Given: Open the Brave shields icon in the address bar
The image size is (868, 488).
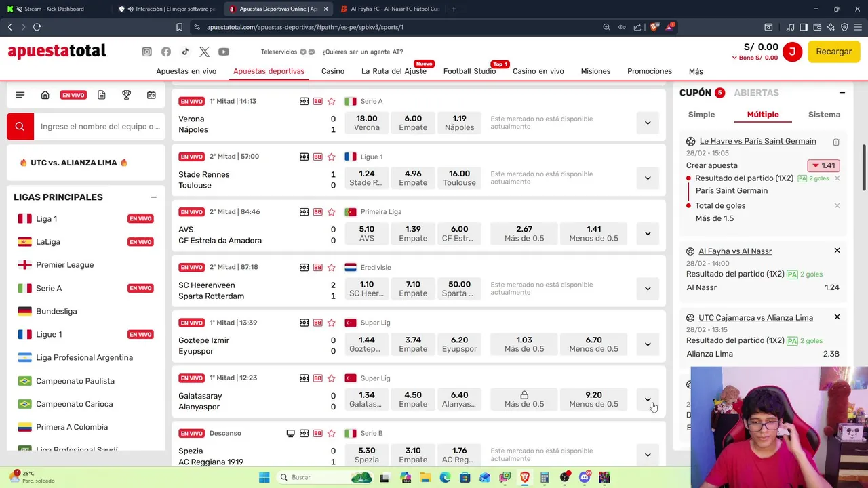Looking at the screenshot, I should coord(654,27).
